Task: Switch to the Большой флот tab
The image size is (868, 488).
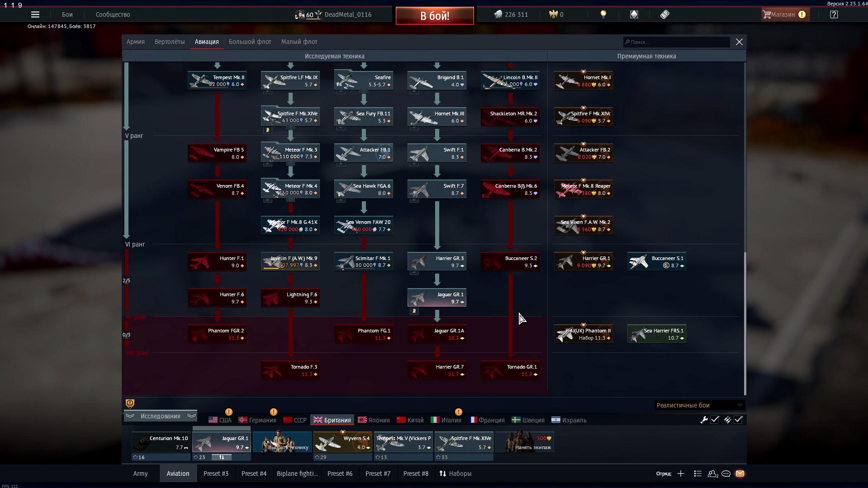Action: (x=250, y=42)
